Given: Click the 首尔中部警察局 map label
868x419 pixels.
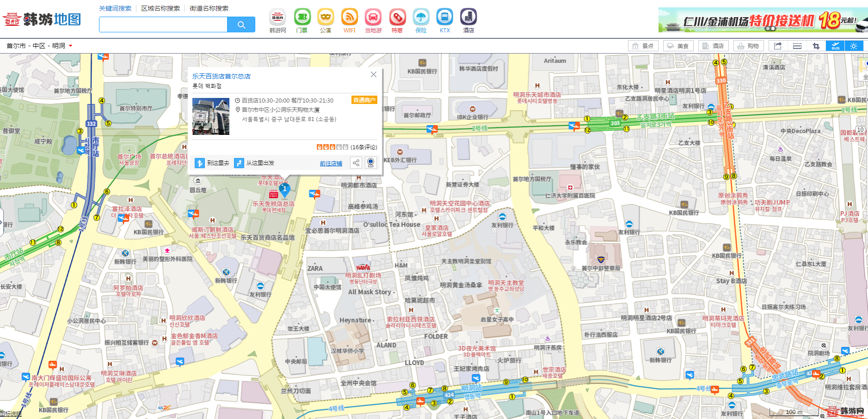Looking at the screenshot, I should point(601,268).
